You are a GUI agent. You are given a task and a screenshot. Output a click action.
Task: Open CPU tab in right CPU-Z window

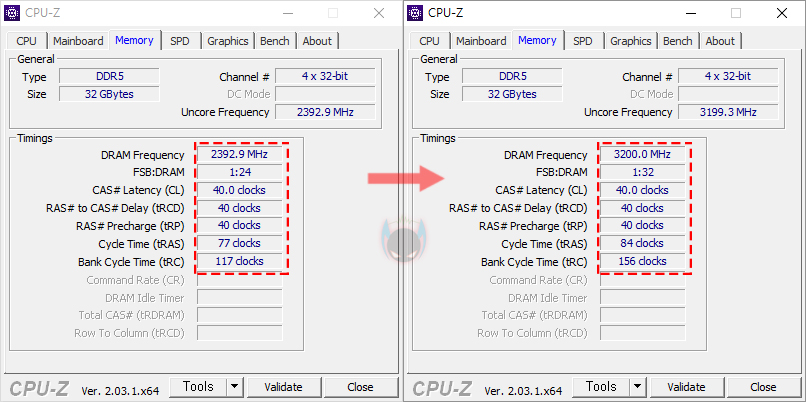[429, 41]
